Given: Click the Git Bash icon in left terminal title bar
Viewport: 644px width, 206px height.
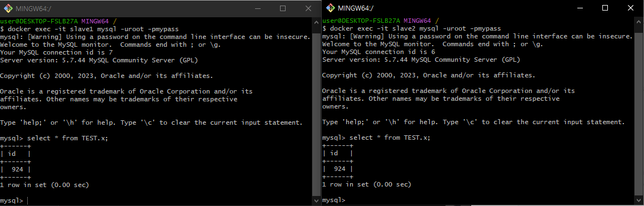Looking at the screenshot, I should pos(8,8).
